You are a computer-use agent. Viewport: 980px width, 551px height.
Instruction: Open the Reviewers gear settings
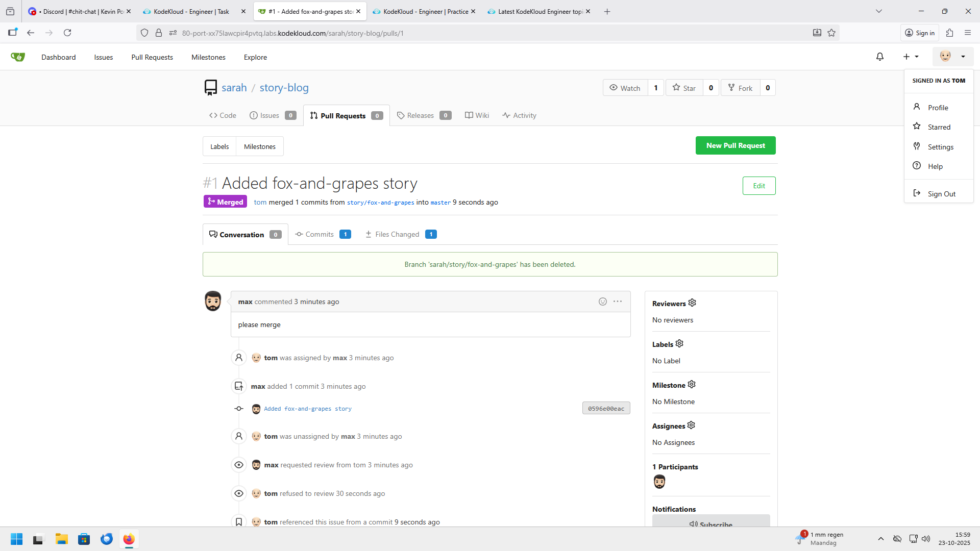(x=692, y=303)
